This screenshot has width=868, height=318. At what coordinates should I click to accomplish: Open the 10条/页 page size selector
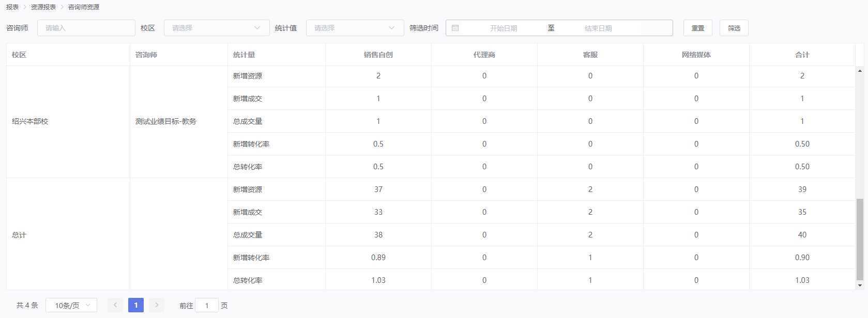[71, 305]
